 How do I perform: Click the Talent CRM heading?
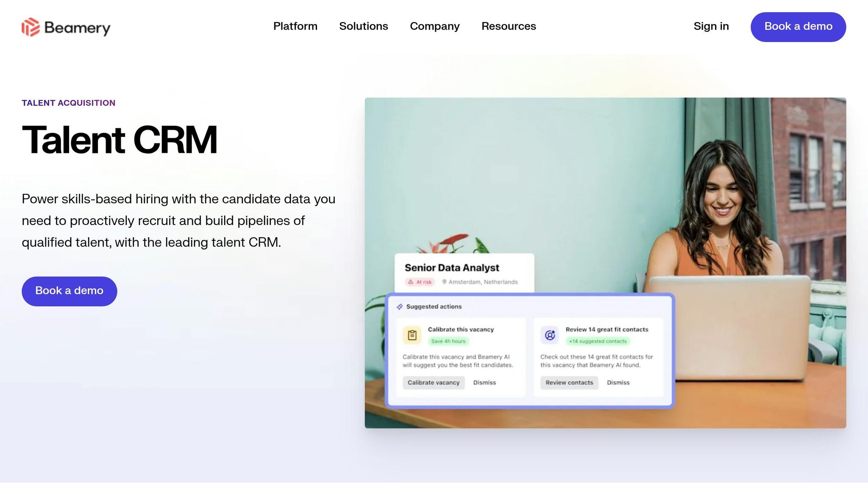[x=120, y=140]
